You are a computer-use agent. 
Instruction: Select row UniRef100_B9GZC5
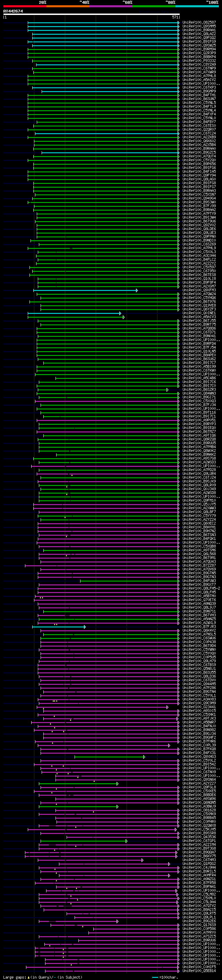199,152
